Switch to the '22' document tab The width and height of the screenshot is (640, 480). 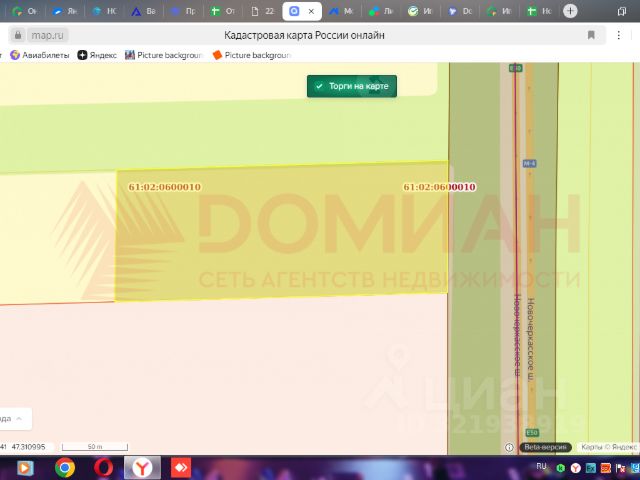pos(262,11)
